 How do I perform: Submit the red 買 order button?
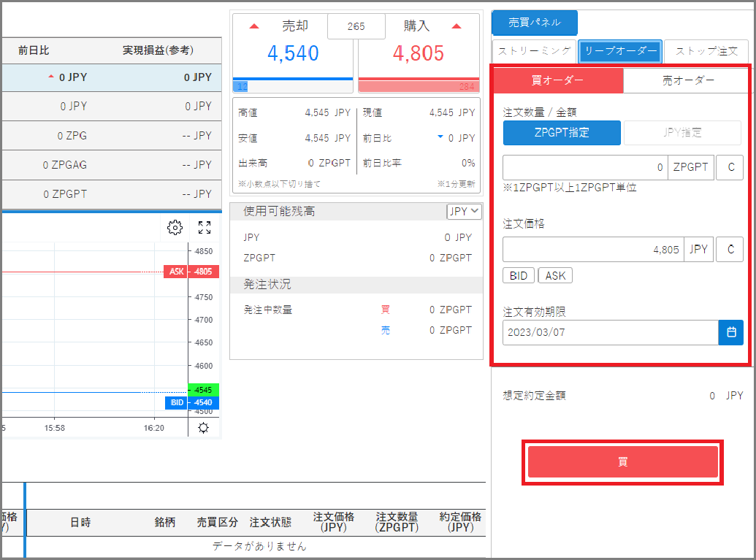click(623, 461)
